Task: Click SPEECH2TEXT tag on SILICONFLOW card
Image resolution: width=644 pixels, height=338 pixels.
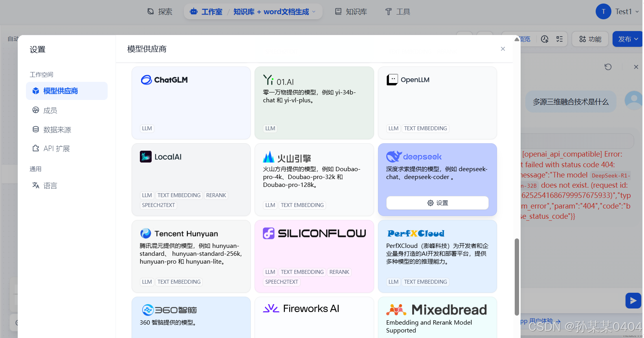Action: 282,282
